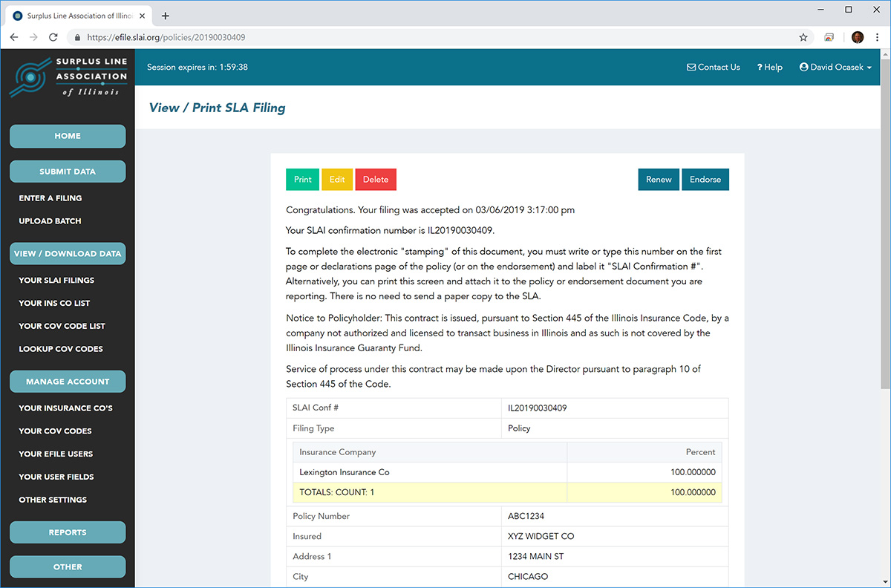The height and width of the screenshot is (588, 891).
Task: Open the Chrome customization three-dot menu
Action: coord(878,37)
